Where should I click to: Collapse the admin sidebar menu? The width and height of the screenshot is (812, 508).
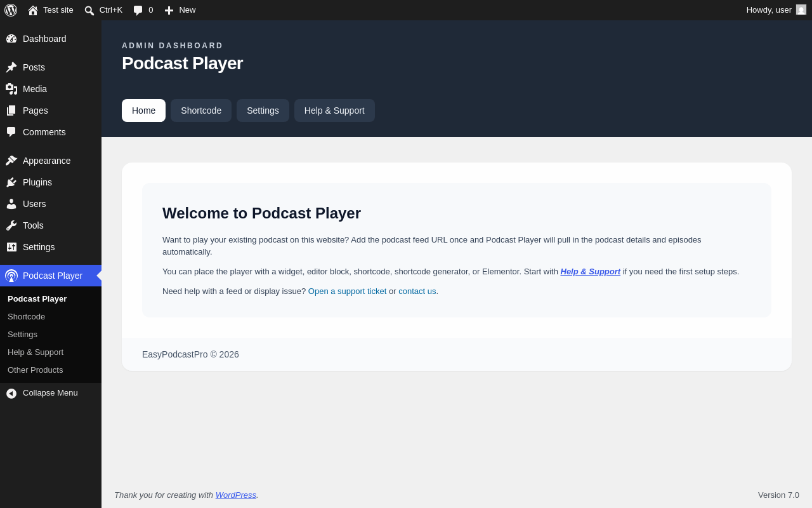coord(51,393)
